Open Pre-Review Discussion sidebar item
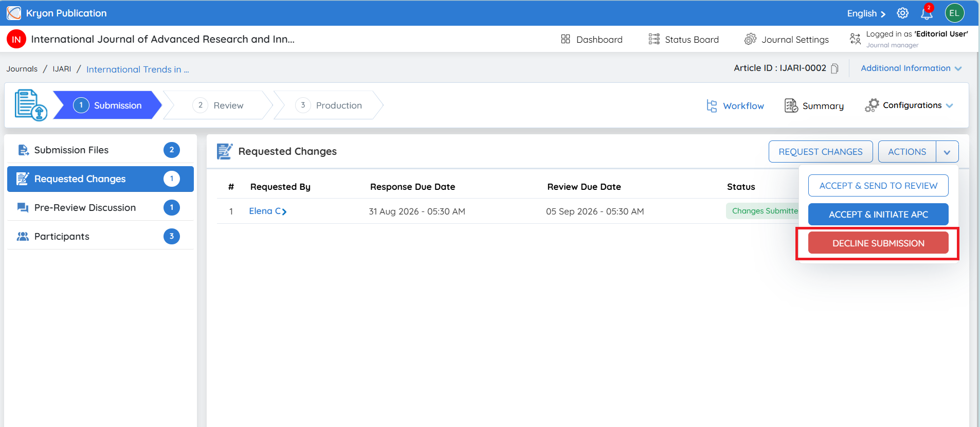This screenshot has height=427, width=980. [x=100, y=208]
